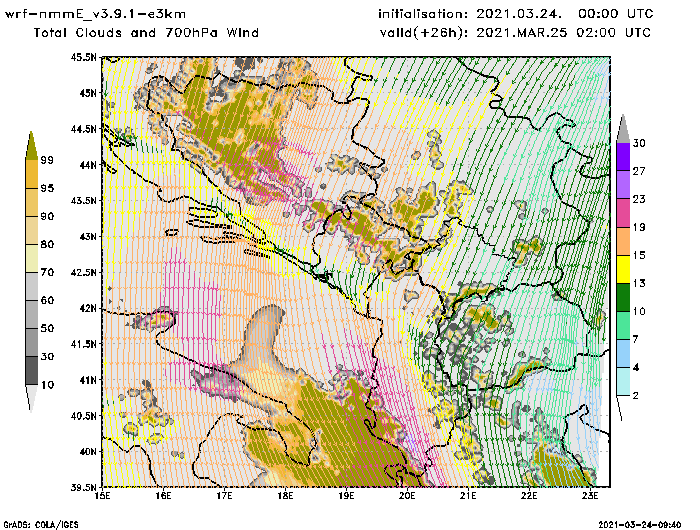Click the model title 'wrf-nmmE_v3.9.1-e3km'
This screenshot has height=530, width=700.
point(95,14)
